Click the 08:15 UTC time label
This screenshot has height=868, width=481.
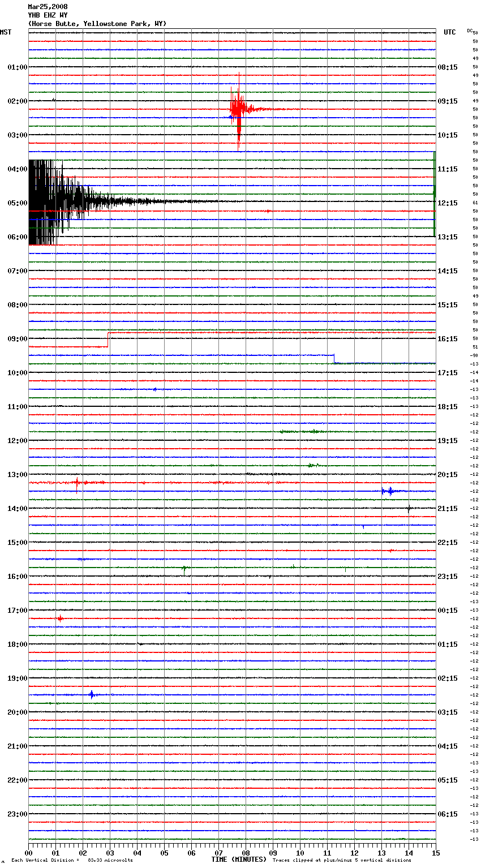point(448,67)
